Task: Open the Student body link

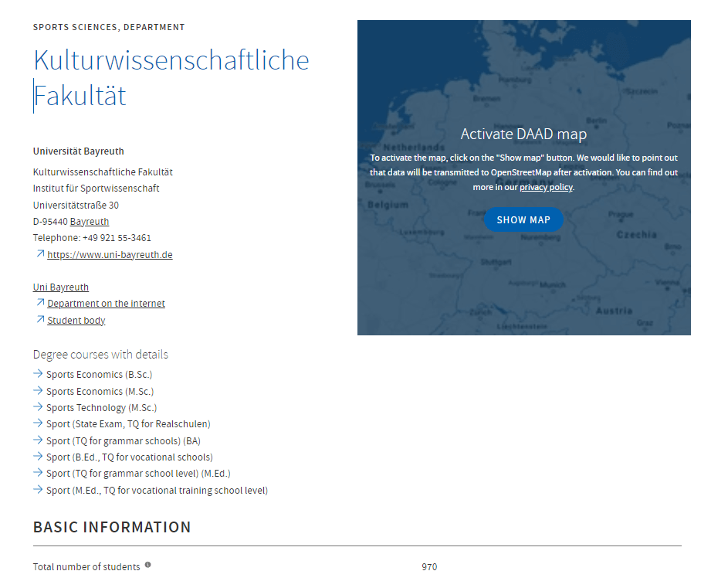Action: [x=76, y=320]
